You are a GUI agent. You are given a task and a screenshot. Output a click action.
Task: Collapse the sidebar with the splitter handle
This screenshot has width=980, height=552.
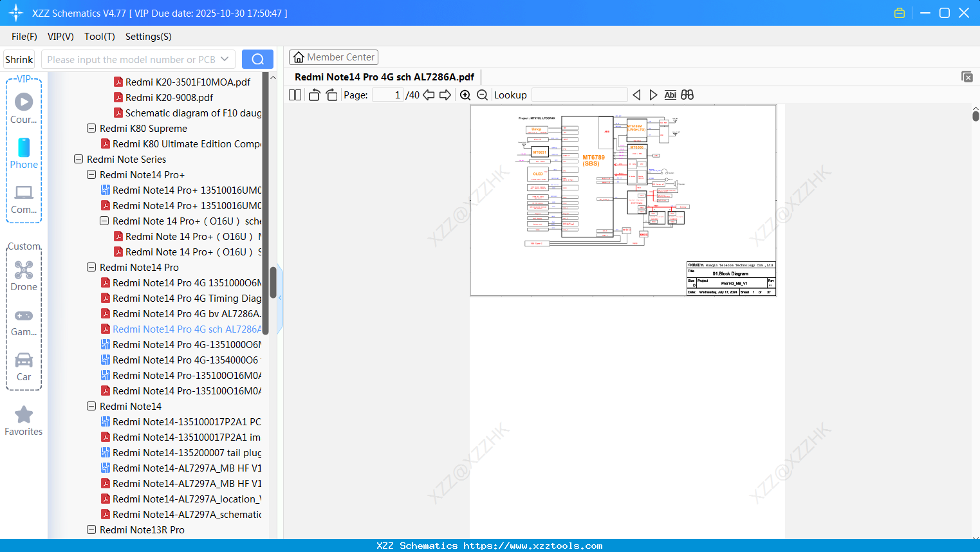click(280, 298)
